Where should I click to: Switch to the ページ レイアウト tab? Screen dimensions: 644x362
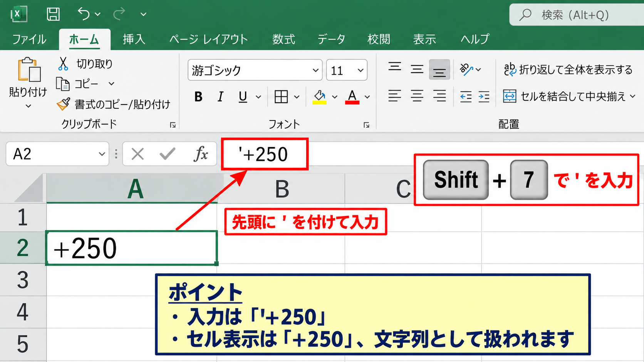pos(208,39)
